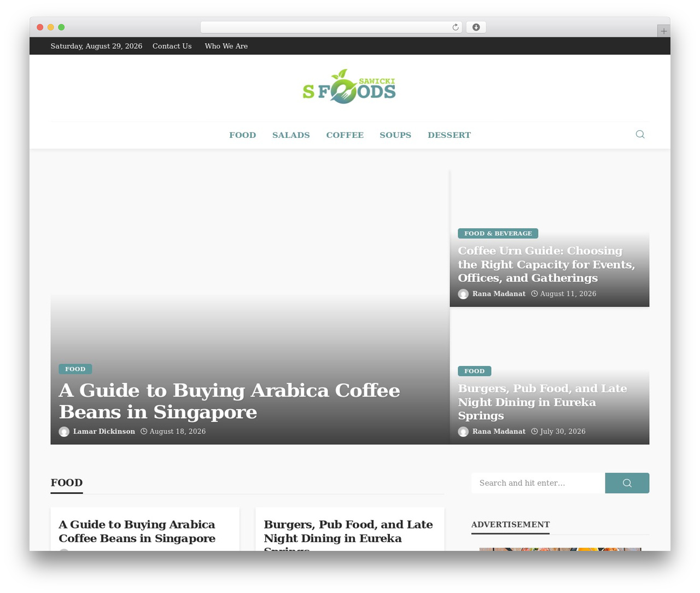Screen dimensions: 700x593
Task: Focus the 'Search and hit enter' field
Action: point(538,483)
